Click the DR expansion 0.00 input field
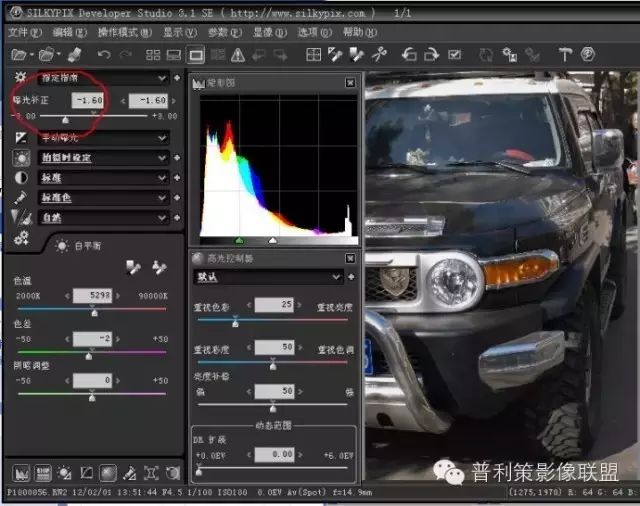 (274, 455)
